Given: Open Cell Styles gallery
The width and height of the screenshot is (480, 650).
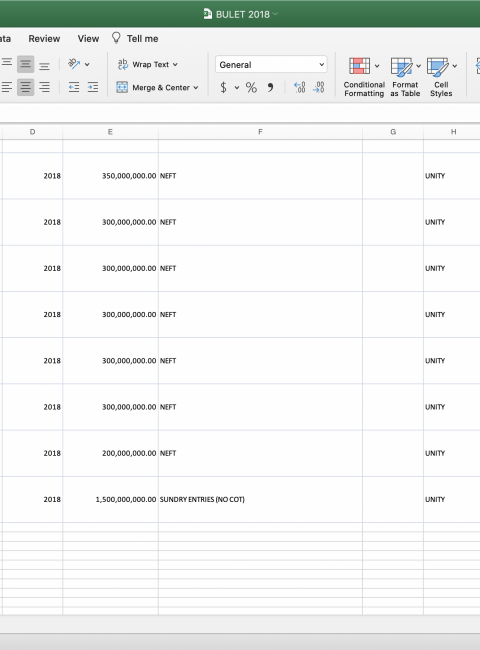Looking at the screenshot, I should coord(441,77).
